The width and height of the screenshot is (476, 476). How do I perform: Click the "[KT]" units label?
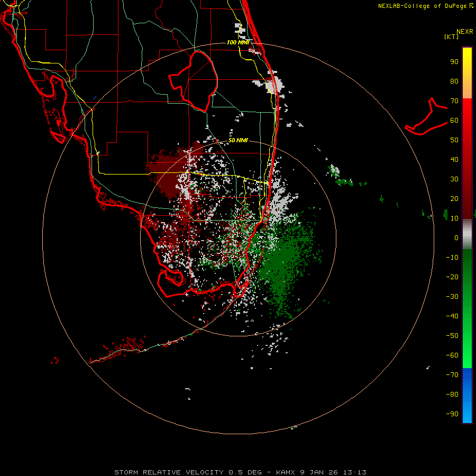tap(451, 36)
